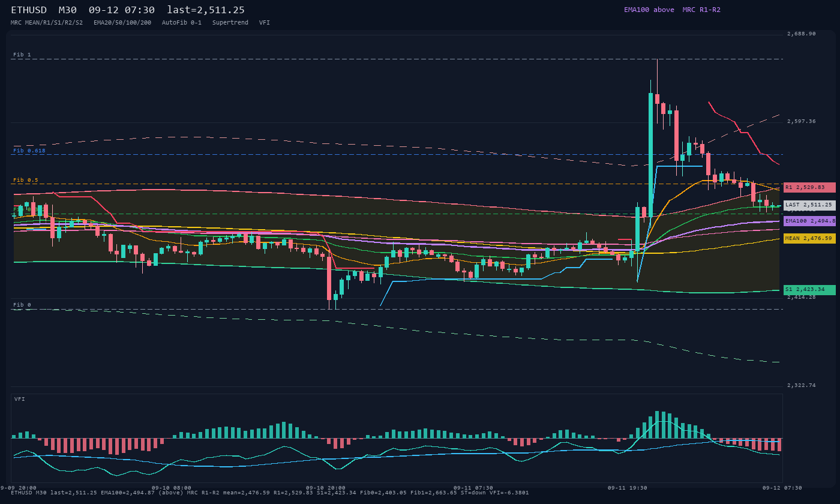Click the 2,414.28 price axis label
The width and height of the screenshot is (840, 504).
[x=802, y=297]
